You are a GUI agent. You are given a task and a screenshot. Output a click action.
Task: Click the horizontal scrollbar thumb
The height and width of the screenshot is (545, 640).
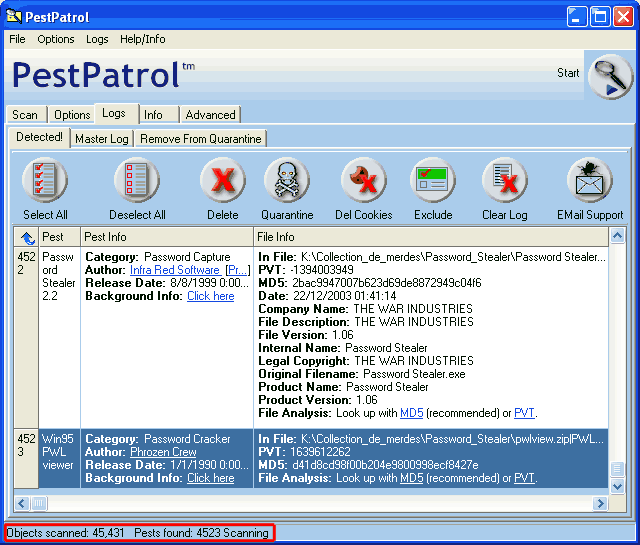(39, 503)
